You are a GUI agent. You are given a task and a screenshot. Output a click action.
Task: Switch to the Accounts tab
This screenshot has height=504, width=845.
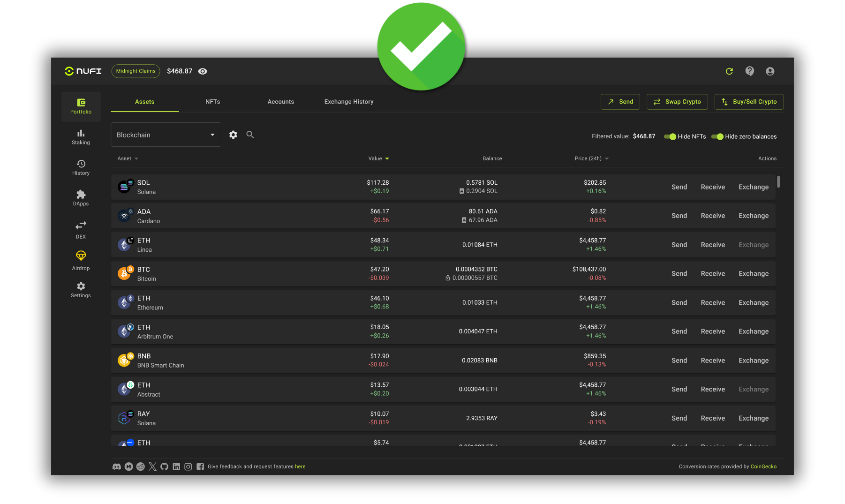[280, 102]
